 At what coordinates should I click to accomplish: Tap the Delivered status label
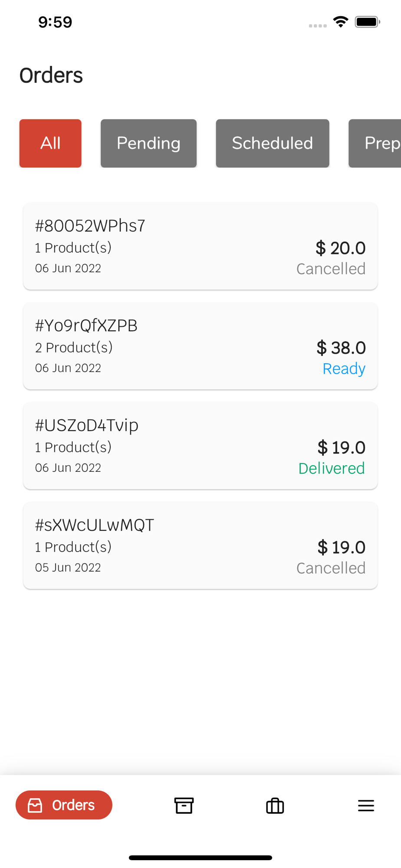[332, 468]
